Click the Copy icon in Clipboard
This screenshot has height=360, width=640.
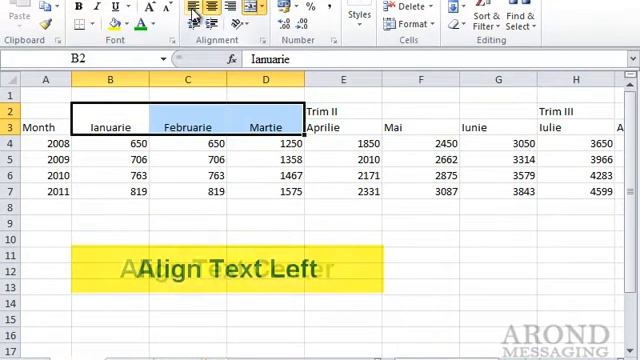pyautogui.click(x=45, y=6)
